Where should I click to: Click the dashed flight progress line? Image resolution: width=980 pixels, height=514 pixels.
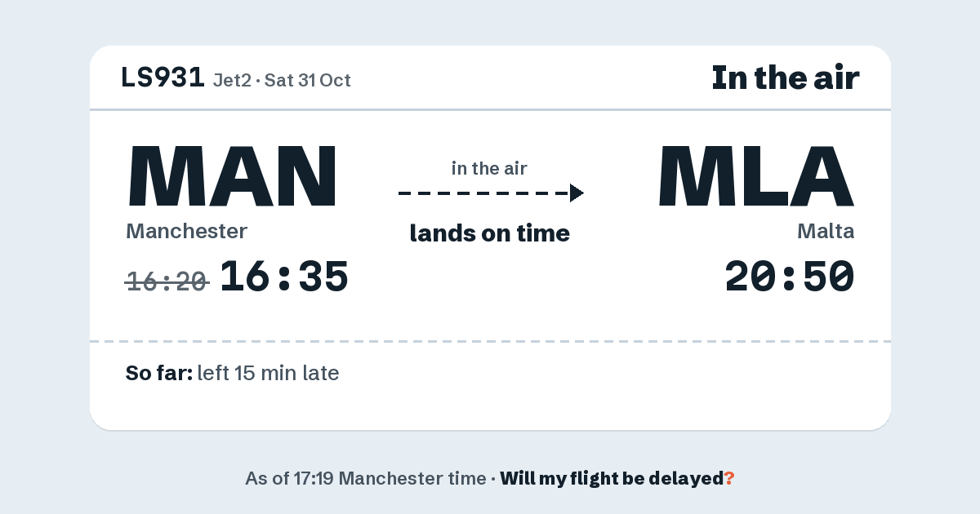[483, 193]
